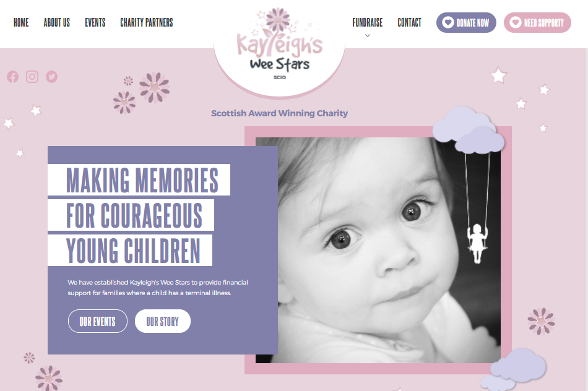588x391 pixels.
Task: Click the black and white baby photo
Action: [378, 250]
